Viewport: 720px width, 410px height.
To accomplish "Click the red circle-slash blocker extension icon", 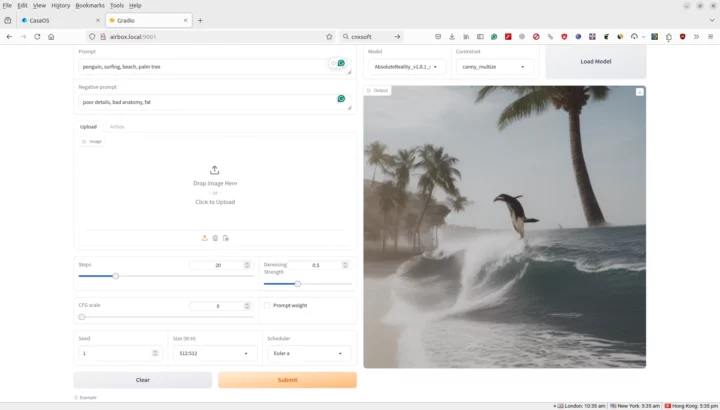I will point(536,37).
